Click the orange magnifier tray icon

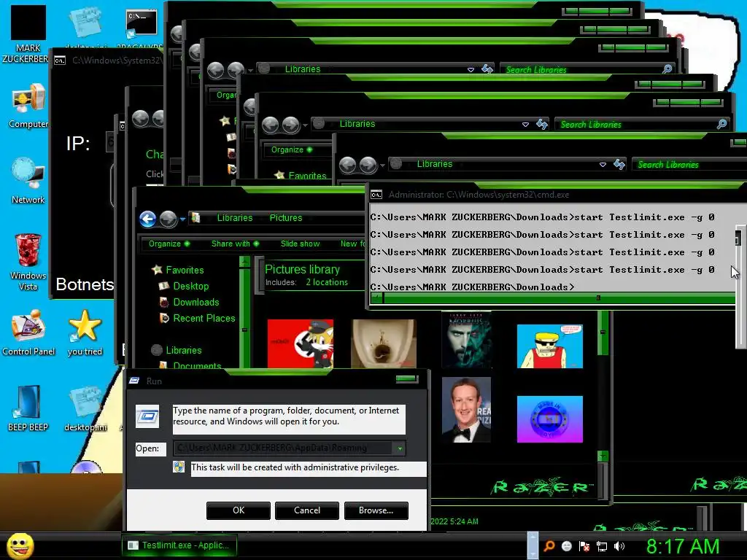coord(549,546)
